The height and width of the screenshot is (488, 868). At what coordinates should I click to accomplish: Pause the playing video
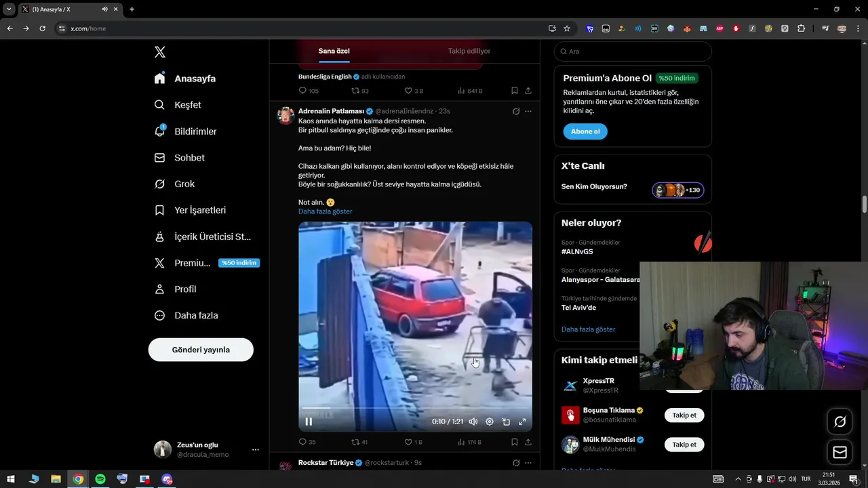pos(309,422)
